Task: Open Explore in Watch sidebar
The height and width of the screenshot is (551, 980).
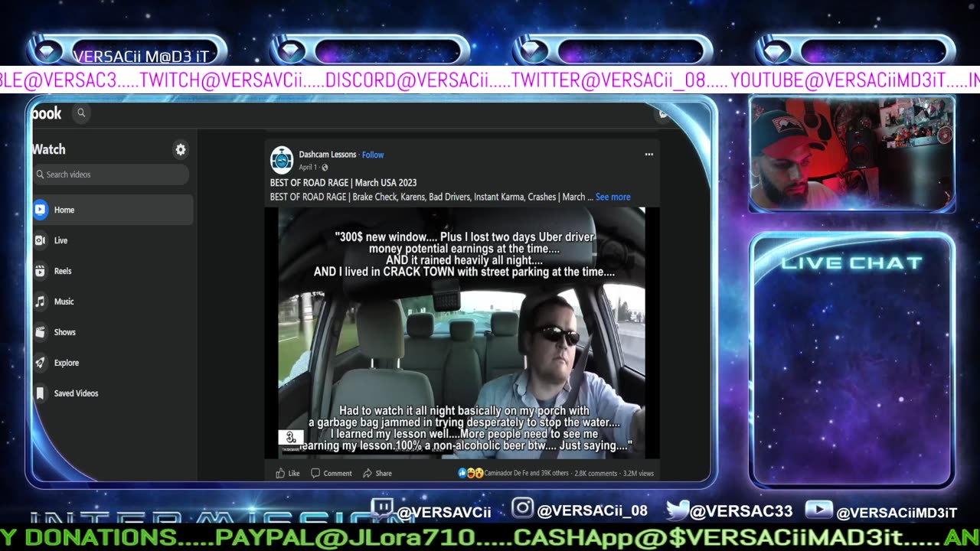Action: coord(113,363)
